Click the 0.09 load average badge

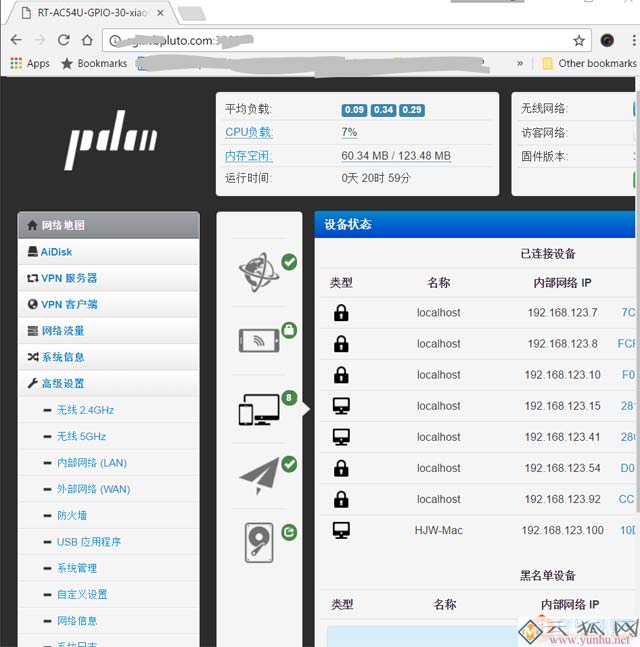tap(354, 110)
